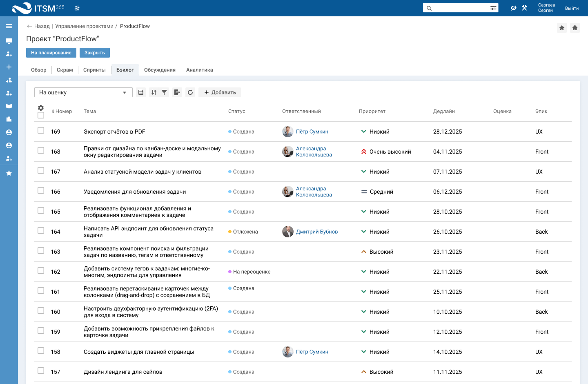Click the filter funnel icon

164,92
